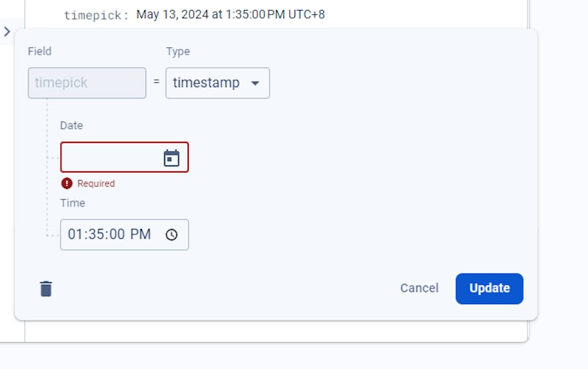
Task: Select the minutes "35" in Time field
Action: pos(95,234)
